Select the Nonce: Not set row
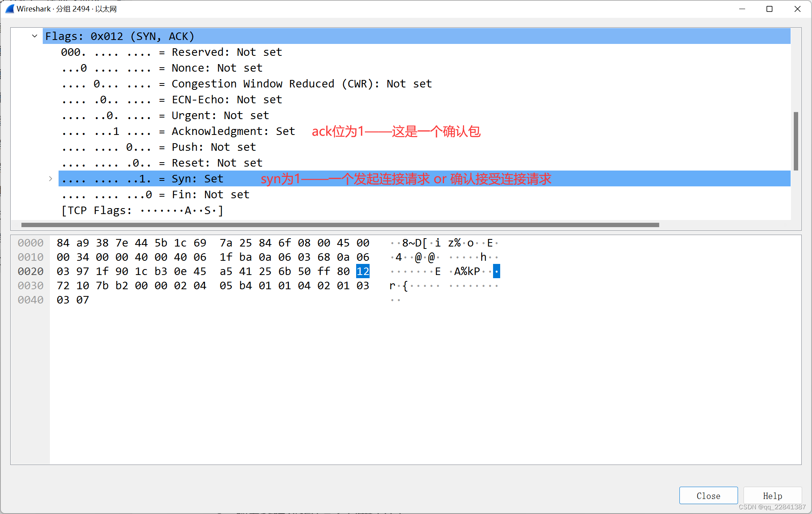The image size is (812, 514). pyautogui.click(x=425, y=68)
